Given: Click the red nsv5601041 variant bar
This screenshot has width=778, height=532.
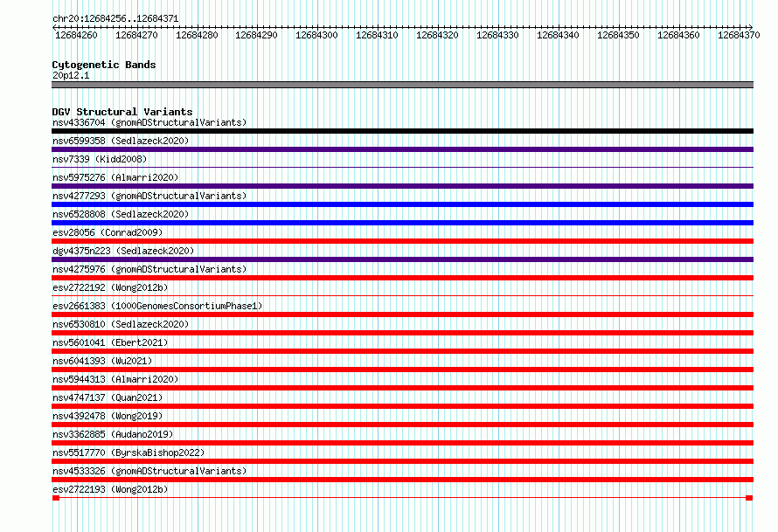Looking at the screenshot, I should point(402,351).
